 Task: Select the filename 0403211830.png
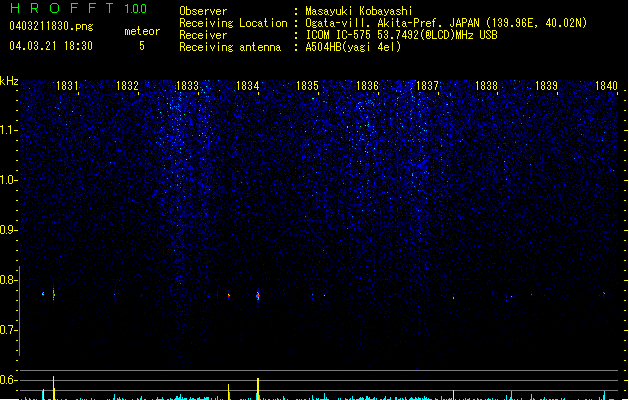click(51, 26)
